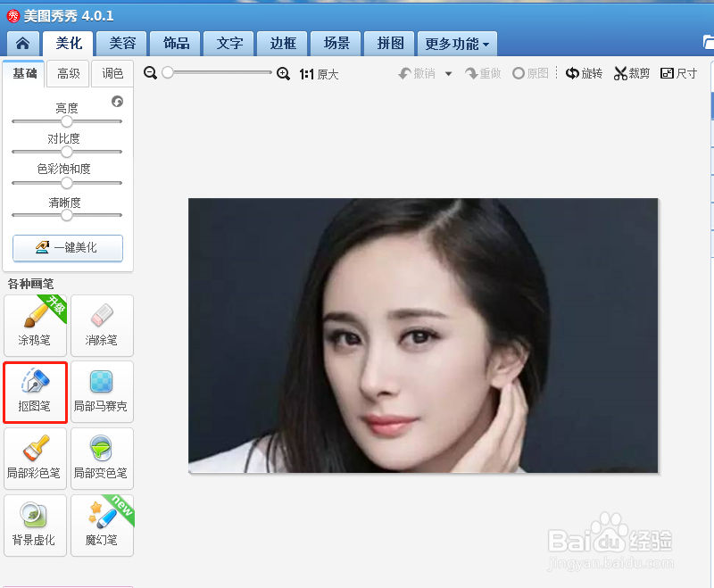Viewport: 714px width, 588px height.
Task: Click the zoom in magnifier icon
Action: tap(283, 73)
